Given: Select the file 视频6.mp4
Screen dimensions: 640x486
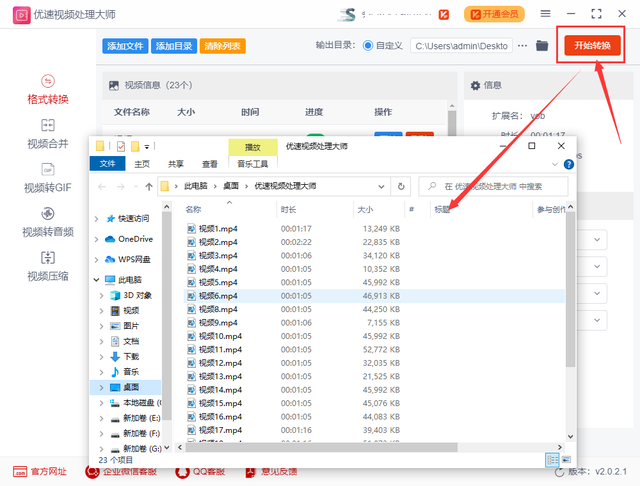Looking at the screenshot, I should [218, 296].
